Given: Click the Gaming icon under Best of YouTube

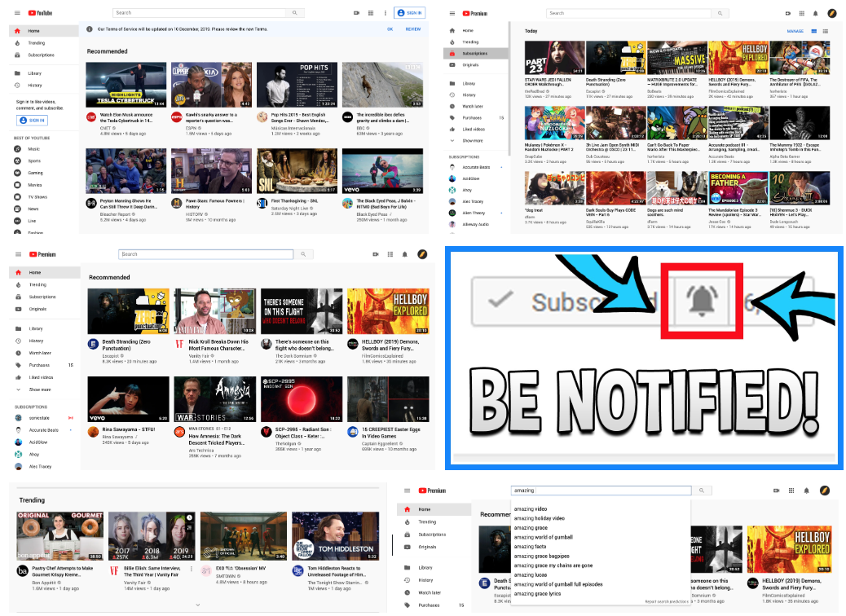Looking at the screenshot, I should 17,173.
